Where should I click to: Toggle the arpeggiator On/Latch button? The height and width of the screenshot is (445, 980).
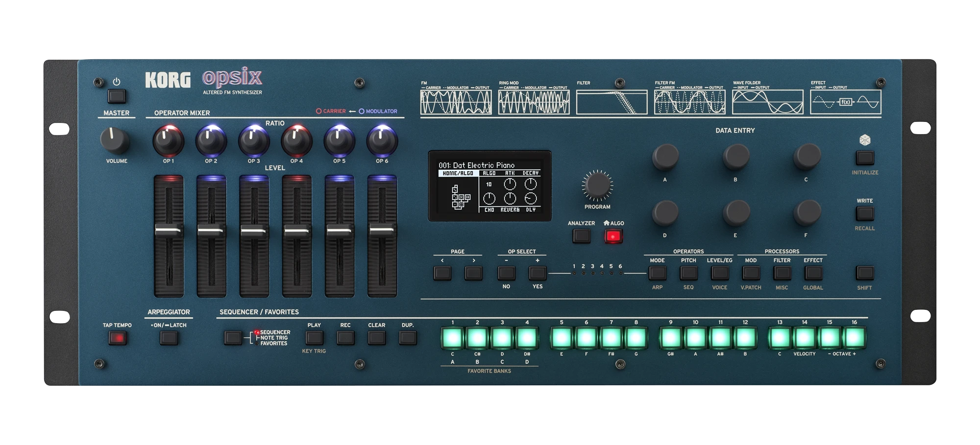click(x=169, y=338)
